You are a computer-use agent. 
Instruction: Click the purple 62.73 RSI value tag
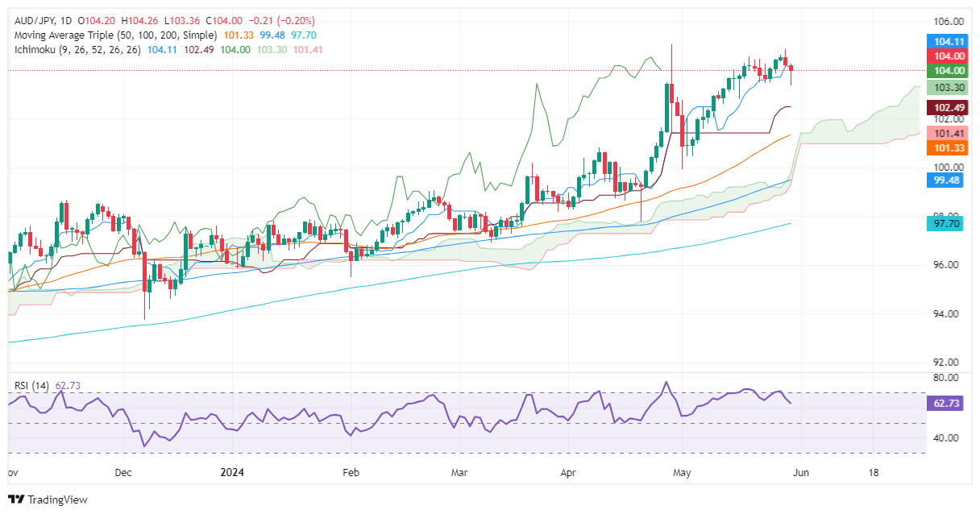tap(948, 402)
